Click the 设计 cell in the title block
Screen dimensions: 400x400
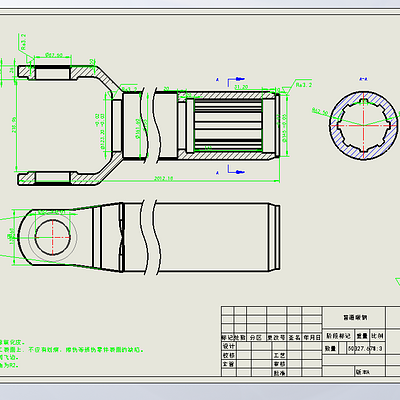229,346
